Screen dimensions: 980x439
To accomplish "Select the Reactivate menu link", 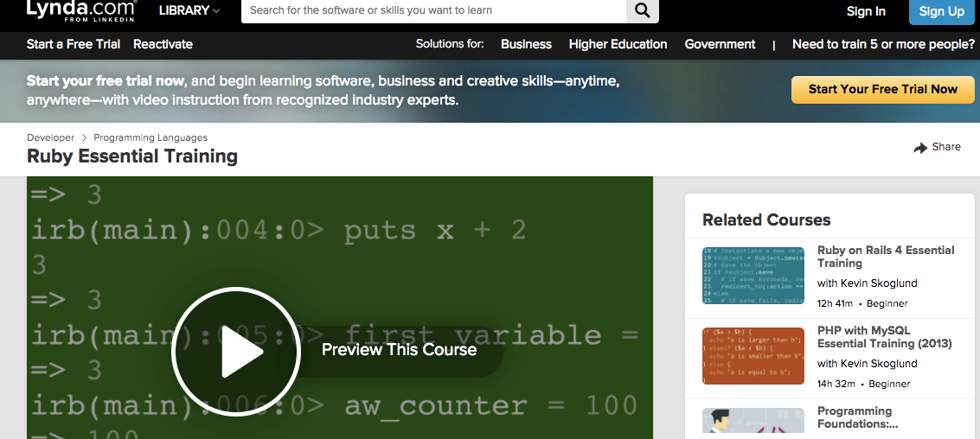I will click(x=163, y=44).
